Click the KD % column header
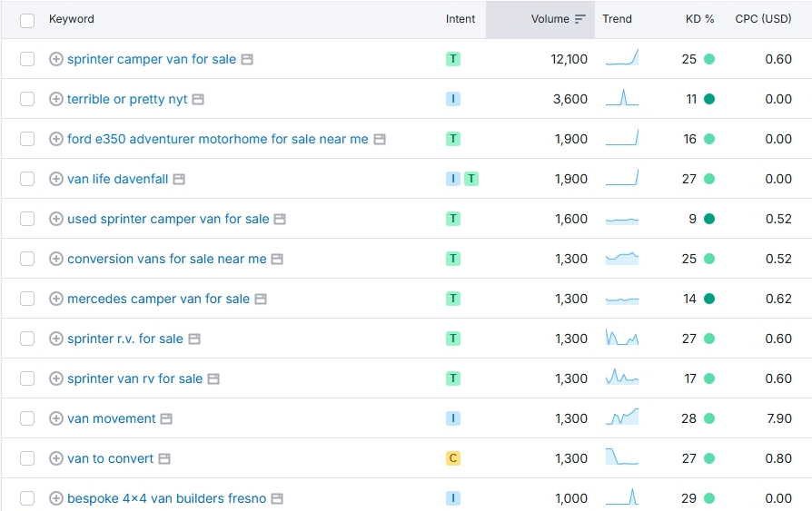 (x=699, y=19)
